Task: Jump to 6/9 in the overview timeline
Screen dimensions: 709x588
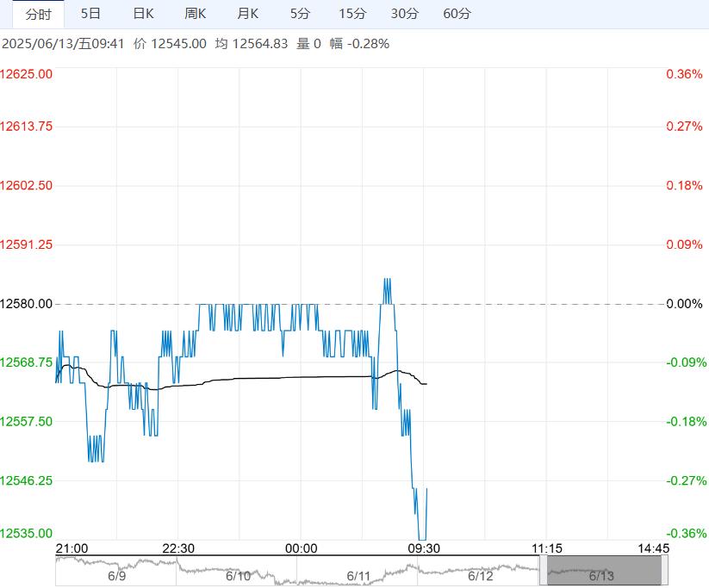Action: point(117,576)
